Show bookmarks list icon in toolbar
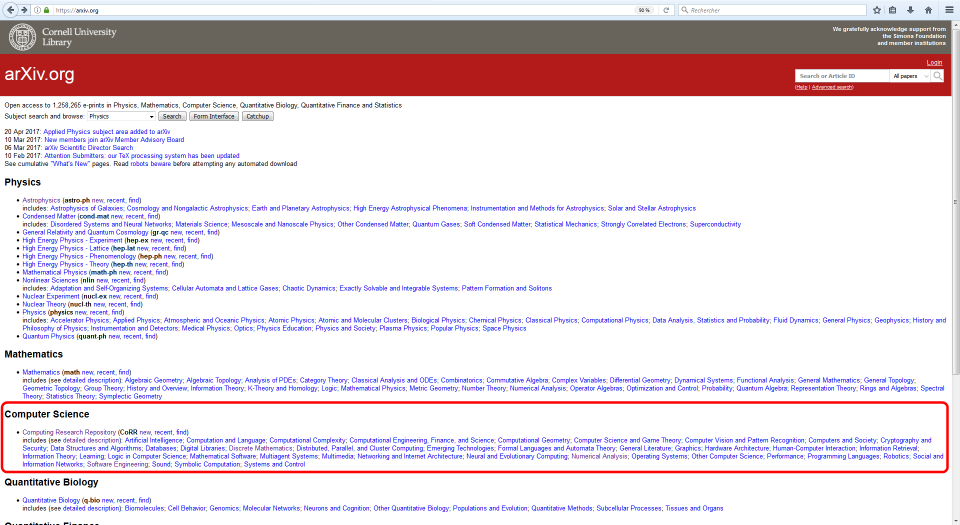Screen dimensions: 960x525 coord(893,10)
